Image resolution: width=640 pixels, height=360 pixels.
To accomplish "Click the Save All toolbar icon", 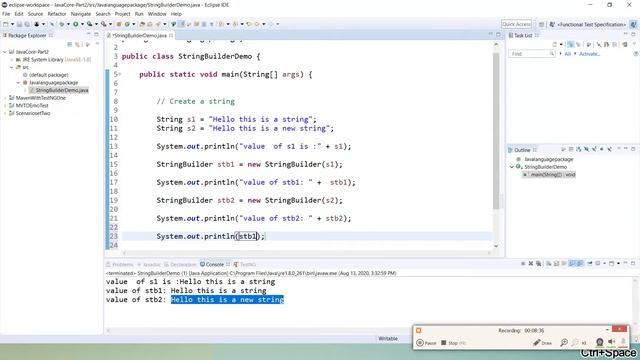I will tap(27, 24).
